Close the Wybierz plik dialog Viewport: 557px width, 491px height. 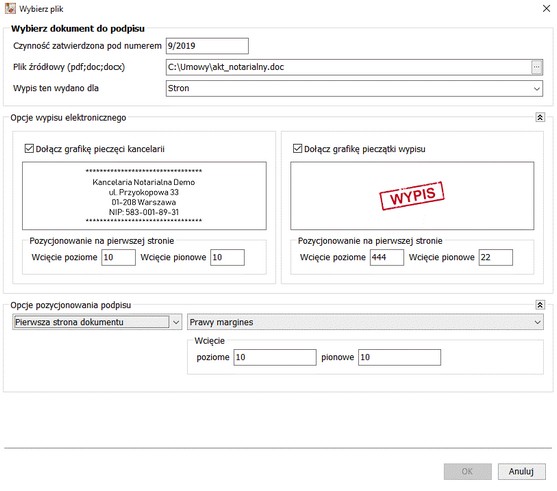click(x=546, y=9)
